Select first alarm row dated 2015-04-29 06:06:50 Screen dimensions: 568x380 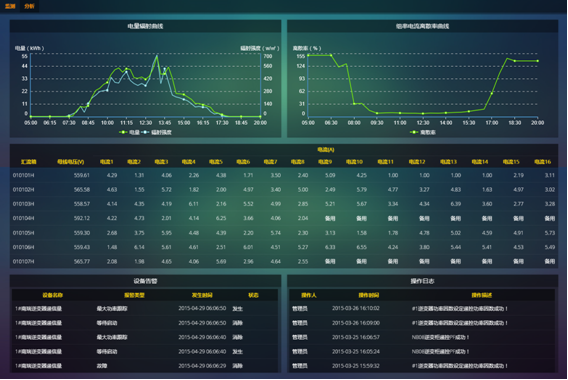[145, 309]
